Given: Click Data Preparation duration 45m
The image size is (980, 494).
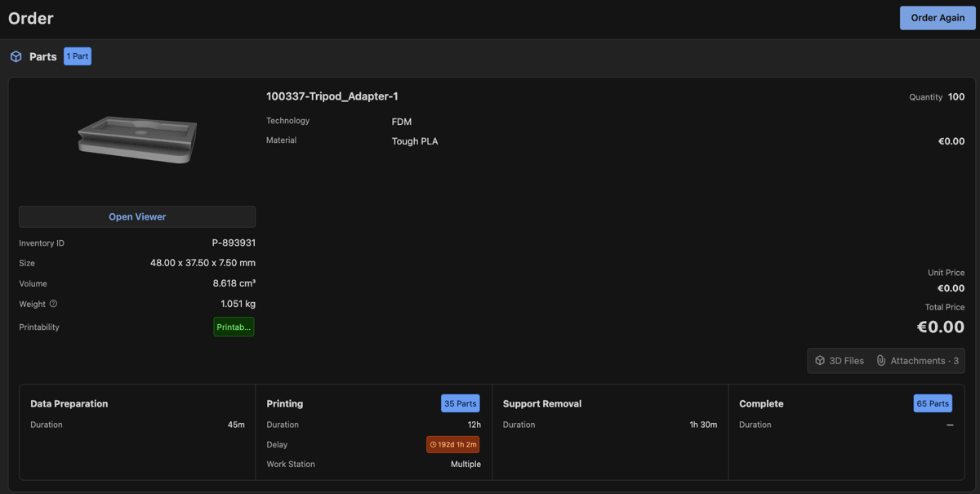Looking at the screenshot, I should (236, 425).
